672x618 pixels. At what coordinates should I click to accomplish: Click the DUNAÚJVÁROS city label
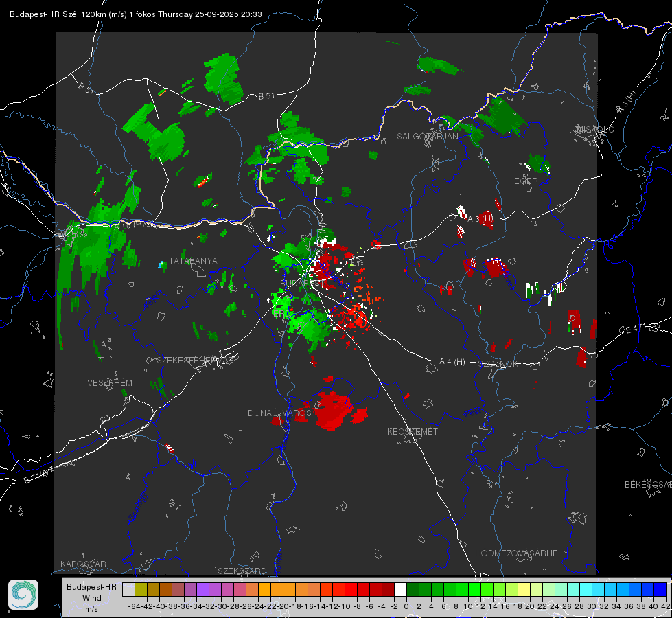279,413
